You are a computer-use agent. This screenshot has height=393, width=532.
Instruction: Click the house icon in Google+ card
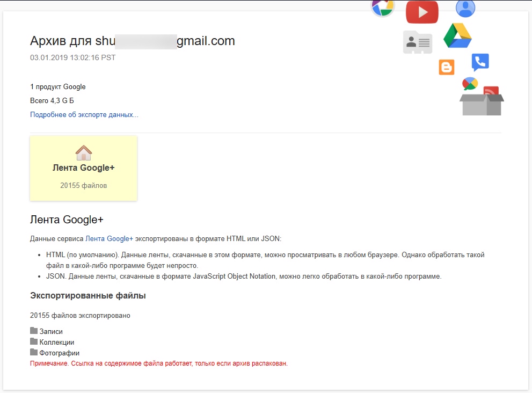click(x=84, y=153)
